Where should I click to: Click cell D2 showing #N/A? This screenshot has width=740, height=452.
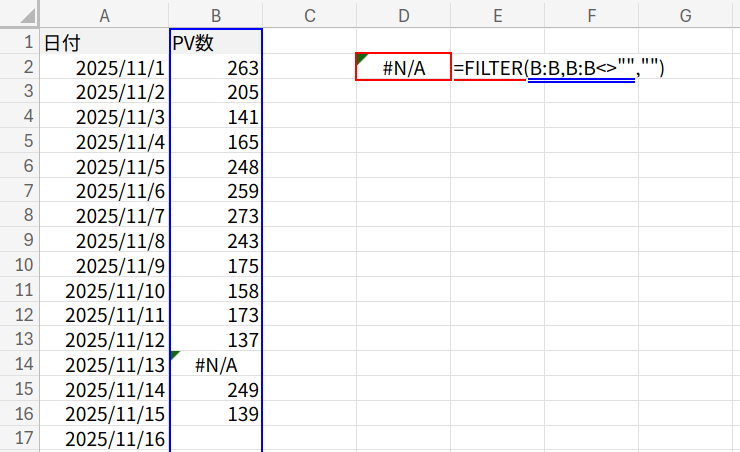[403, 68]
